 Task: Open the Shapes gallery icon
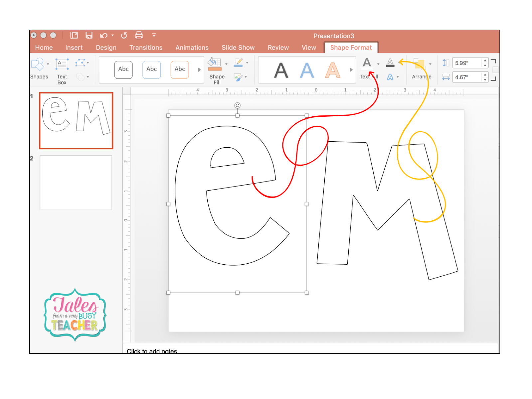tap(38, 65)
